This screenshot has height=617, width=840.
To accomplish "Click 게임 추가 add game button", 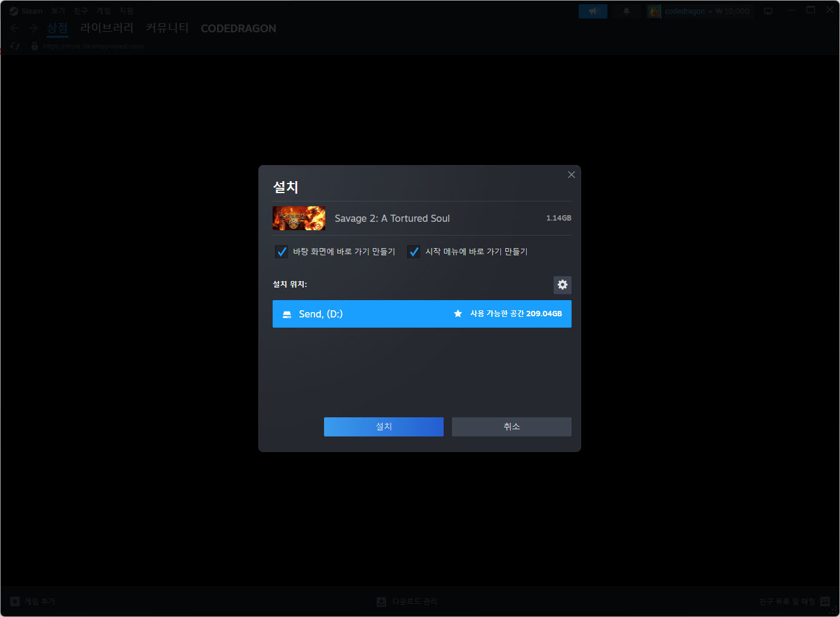I will [x=33, y=601].
